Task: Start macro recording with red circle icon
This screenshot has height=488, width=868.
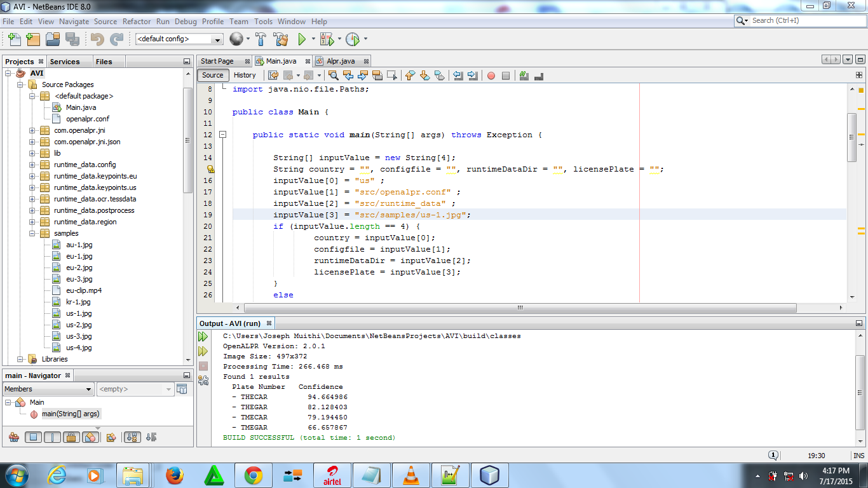Action: [x=491, y=76]
